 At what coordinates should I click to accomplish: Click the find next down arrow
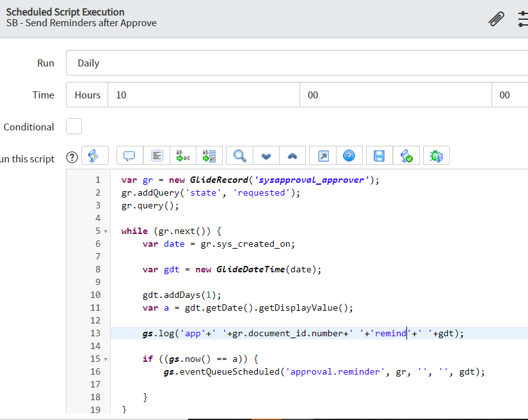pyautogui.click(x=266, y=156)
